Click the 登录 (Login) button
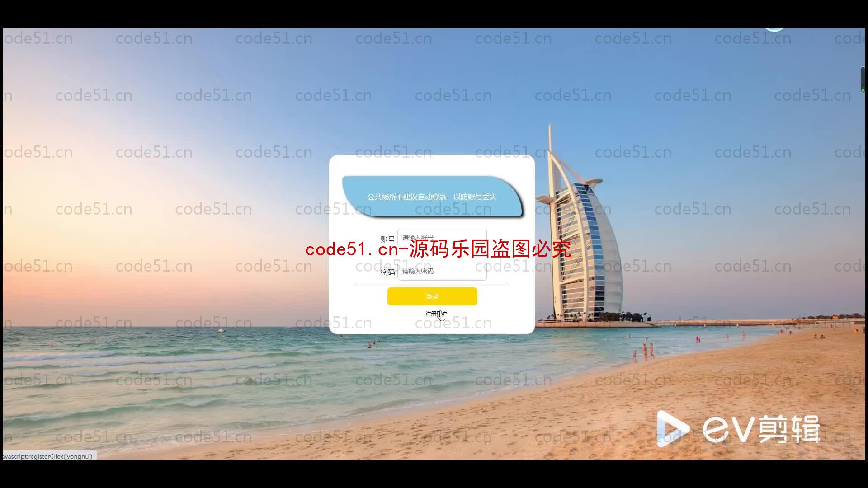The image size is (868, 488). pos(432,296)
